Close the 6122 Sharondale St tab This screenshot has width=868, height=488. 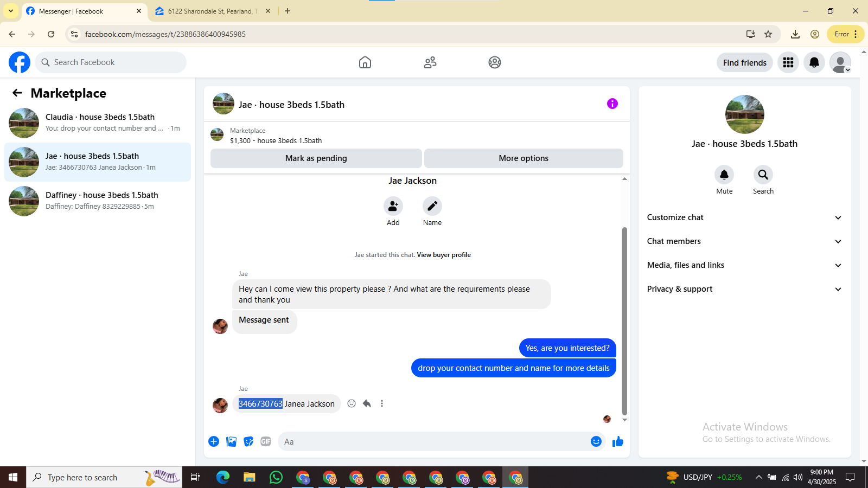click(268, 11)
